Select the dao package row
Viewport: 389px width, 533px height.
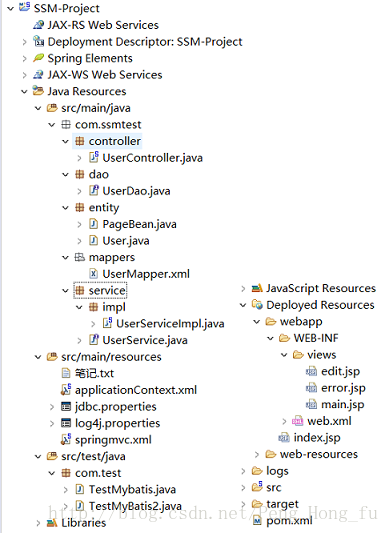click(x=92, y=174)
